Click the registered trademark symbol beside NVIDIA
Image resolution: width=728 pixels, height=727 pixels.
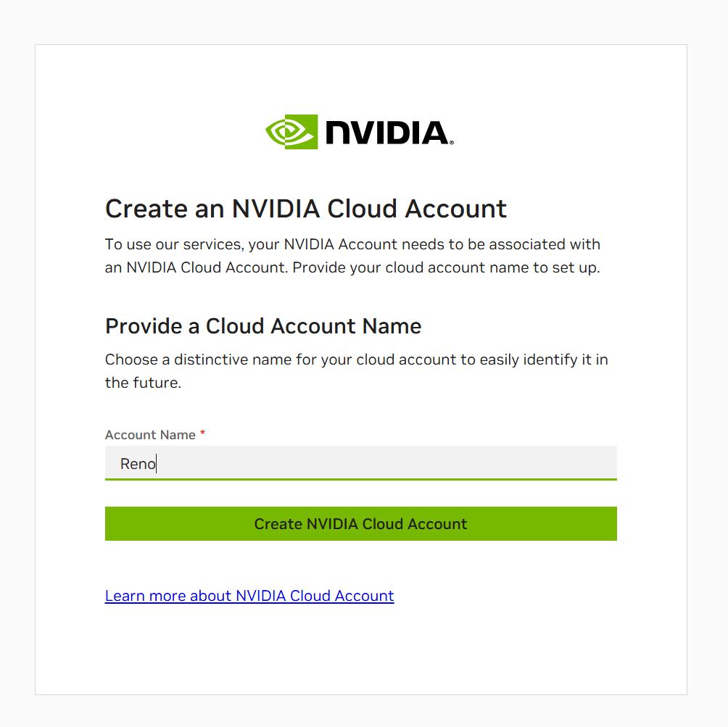452,143
